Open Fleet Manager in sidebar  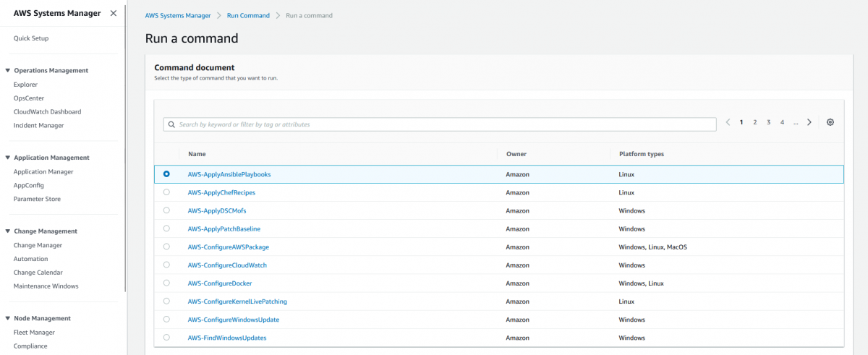[x=34, y=333]
